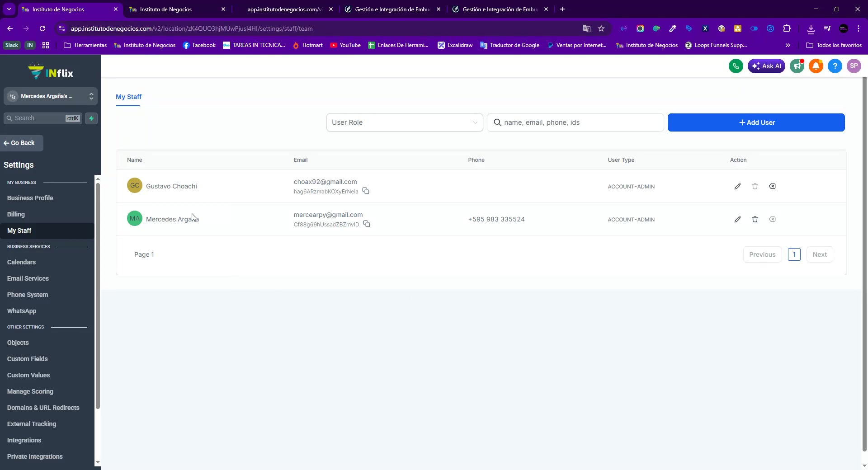The image size is (868, 470).
Task: Click remove icon in Mercedes Argaña row
Action: pyautogui.click(x=772, y=219)
